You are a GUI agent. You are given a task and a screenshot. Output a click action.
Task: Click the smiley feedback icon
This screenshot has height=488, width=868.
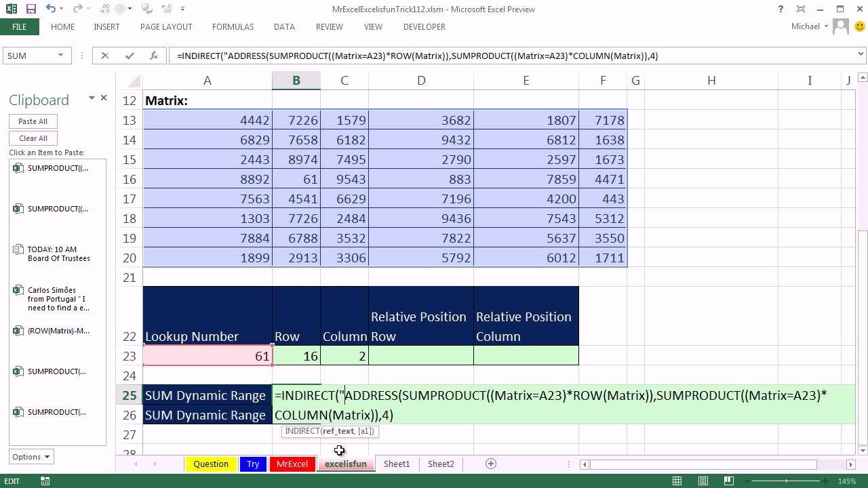point(860,26)
